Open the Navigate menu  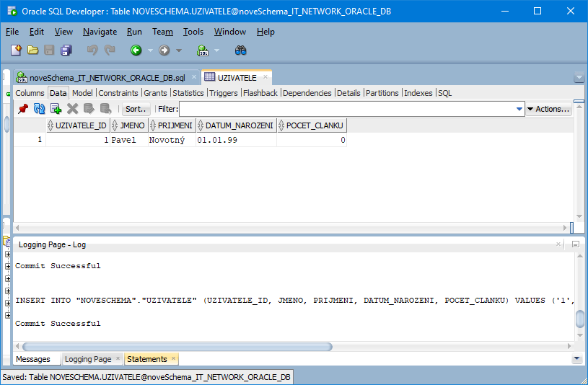(x=100, y=32)
